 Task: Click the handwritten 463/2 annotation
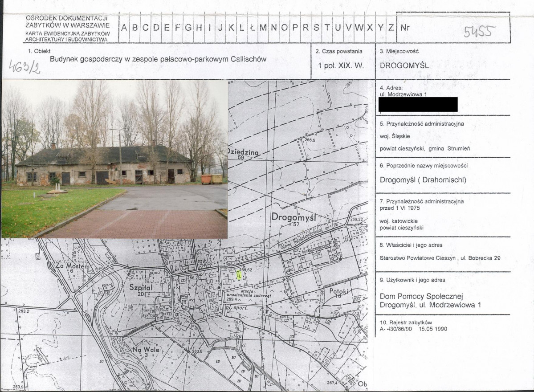pyautogui.click(x=24, y=67)
